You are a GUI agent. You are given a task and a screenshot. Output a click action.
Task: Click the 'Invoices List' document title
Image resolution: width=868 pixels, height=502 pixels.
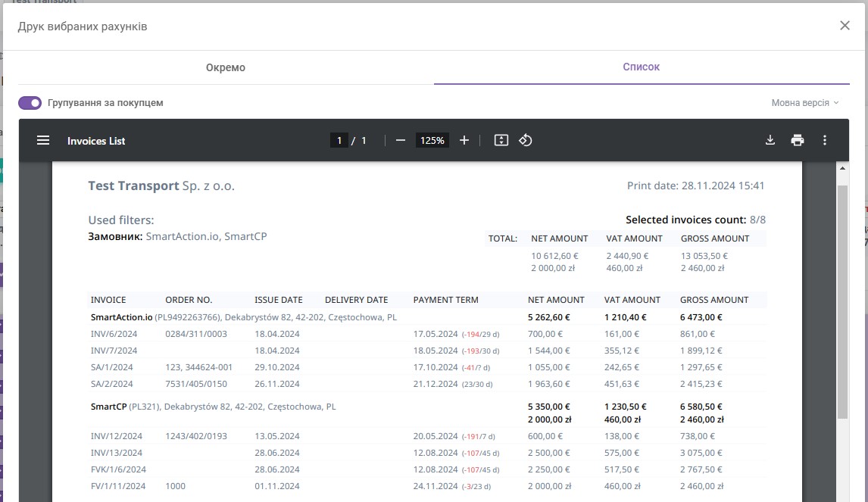tap(96, 141)
